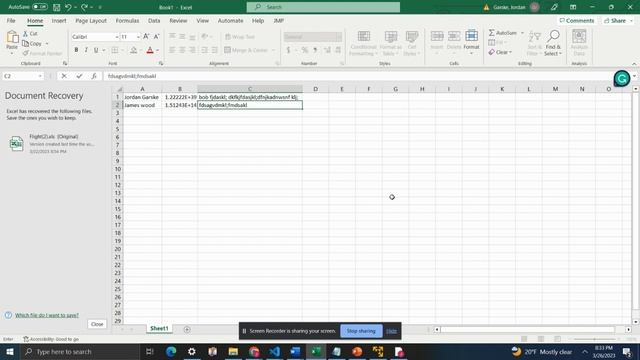
Task: Click Stop sharing button
Action: coord(361,331)
